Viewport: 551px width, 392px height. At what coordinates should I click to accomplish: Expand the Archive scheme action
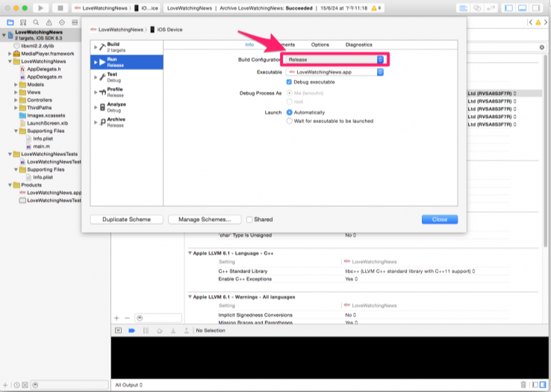[x=96, y=122]
